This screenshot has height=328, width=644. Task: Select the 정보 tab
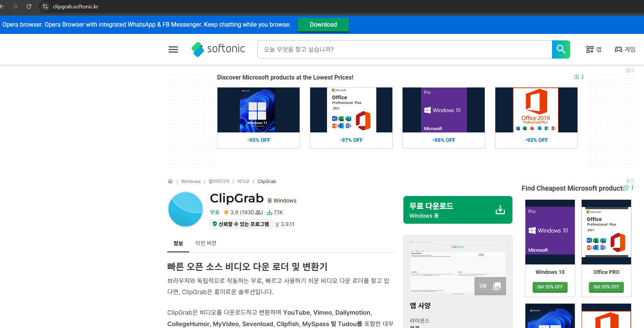(178, 244)
